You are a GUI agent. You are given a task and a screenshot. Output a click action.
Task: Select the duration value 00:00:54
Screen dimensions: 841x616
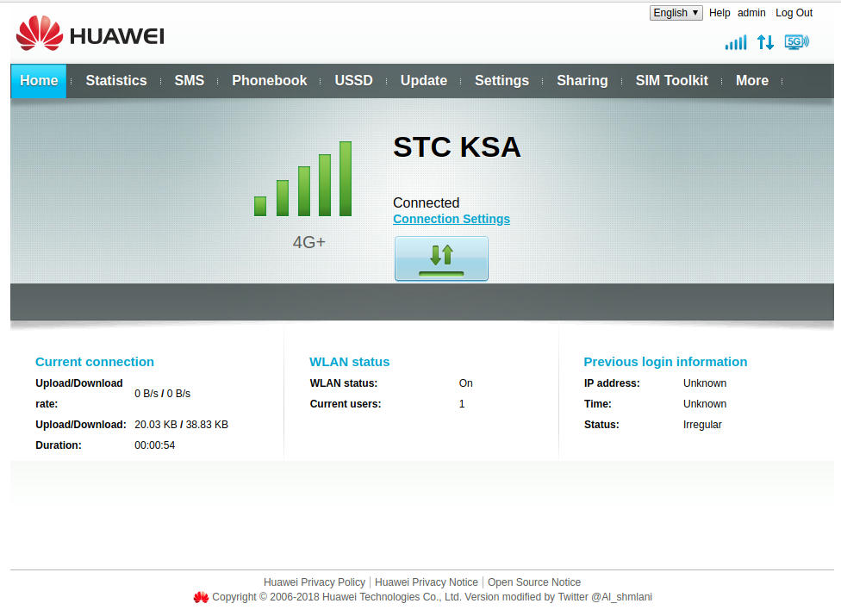coord(154,445)
